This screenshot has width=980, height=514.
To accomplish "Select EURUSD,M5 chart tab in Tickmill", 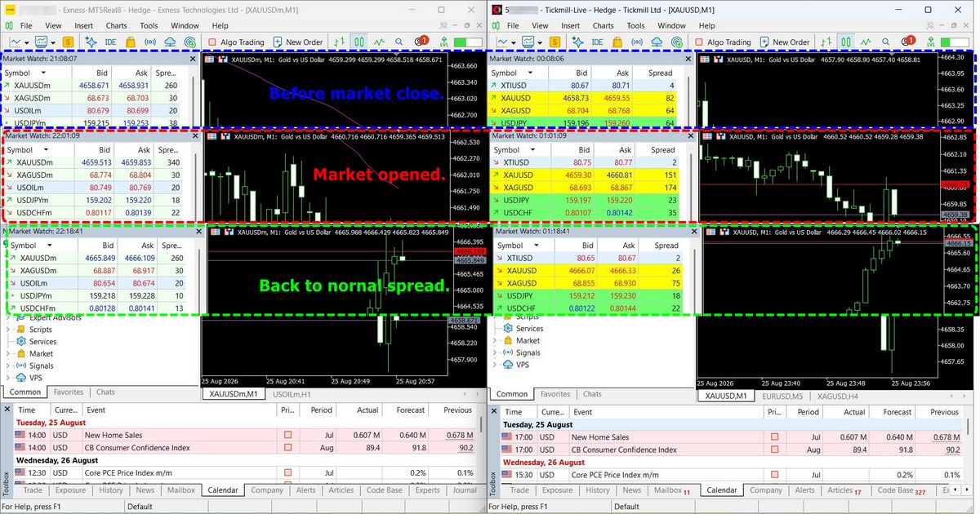I will pos(782,396).
